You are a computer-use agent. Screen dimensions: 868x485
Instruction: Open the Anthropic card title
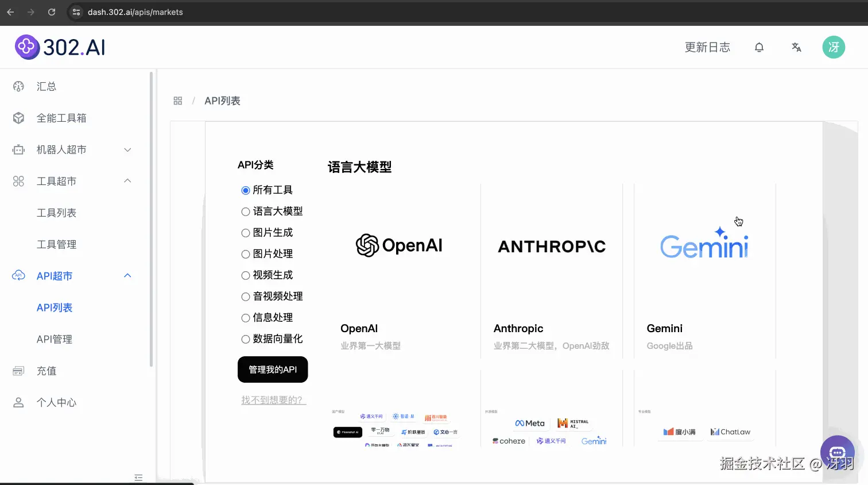[x=518, y=328]
